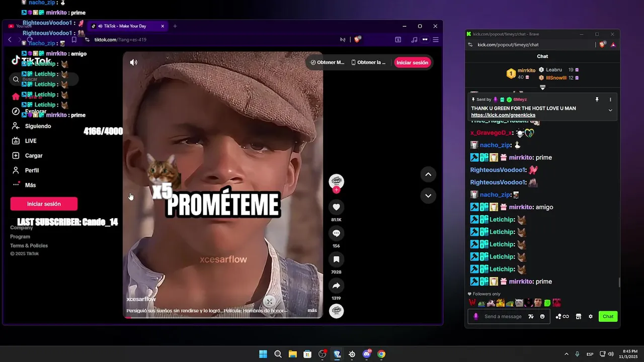The width and height of the screenshot is (644, 362).
Task: Go to the next video with the down chevron
Action: [x=428, y=196]
